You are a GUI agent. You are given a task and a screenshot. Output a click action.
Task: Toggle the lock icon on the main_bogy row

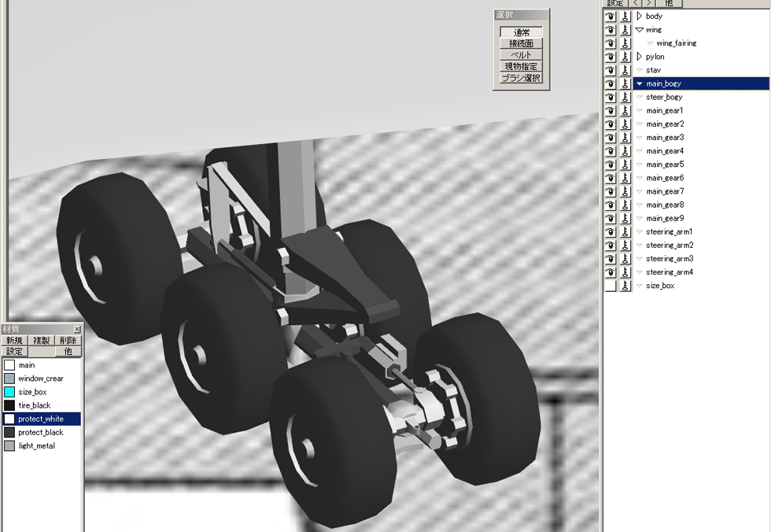tap(625, 83)
